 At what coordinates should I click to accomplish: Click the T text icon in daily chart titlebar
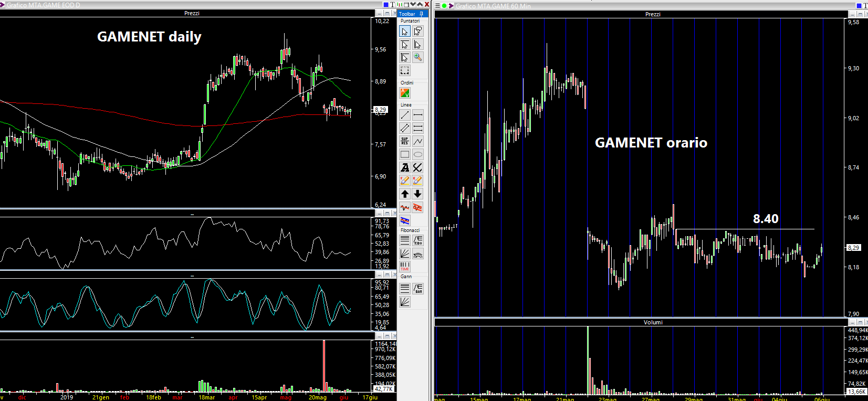(x=392, y=5)
